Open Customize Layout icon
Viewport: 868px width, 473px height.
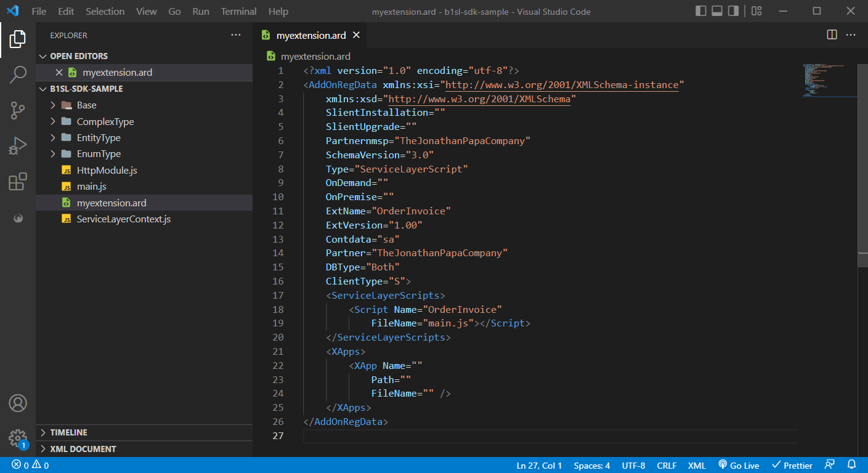click(x=756, y=11)
